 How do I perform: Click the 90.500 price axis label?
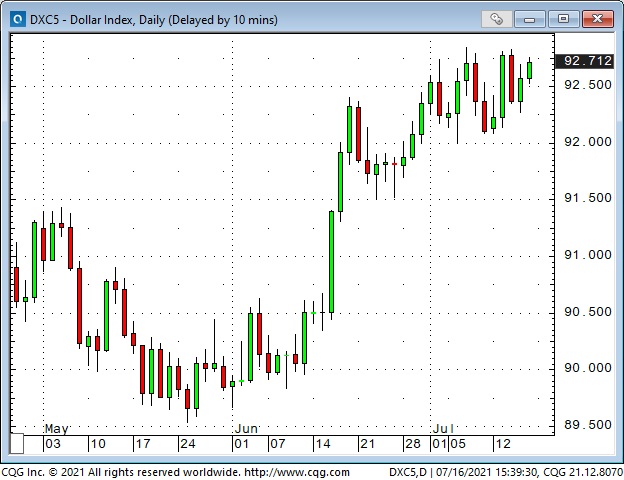(588, 312)
